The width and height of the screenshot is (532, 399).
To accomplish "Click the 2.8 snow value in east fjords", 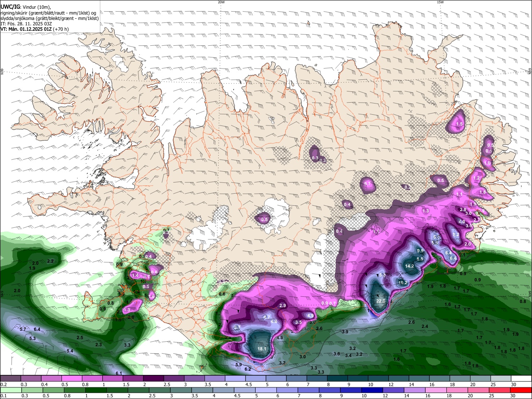I will 463,209.
